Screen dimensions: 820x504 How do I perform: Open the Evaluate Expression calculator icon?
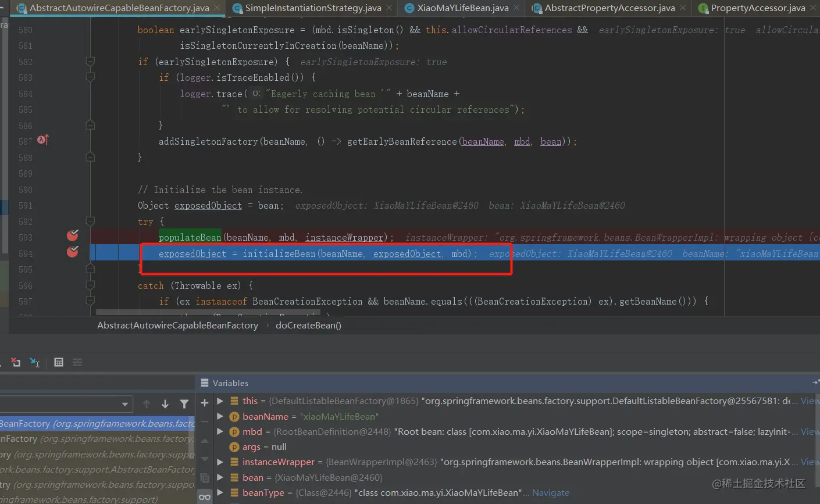59,362
